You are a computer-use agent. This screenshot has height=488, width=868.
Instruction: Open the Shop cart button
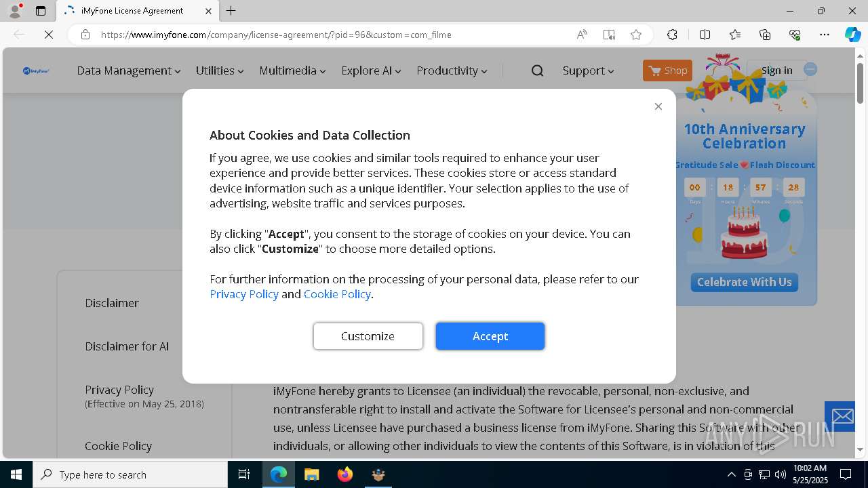tap(667, 70)
